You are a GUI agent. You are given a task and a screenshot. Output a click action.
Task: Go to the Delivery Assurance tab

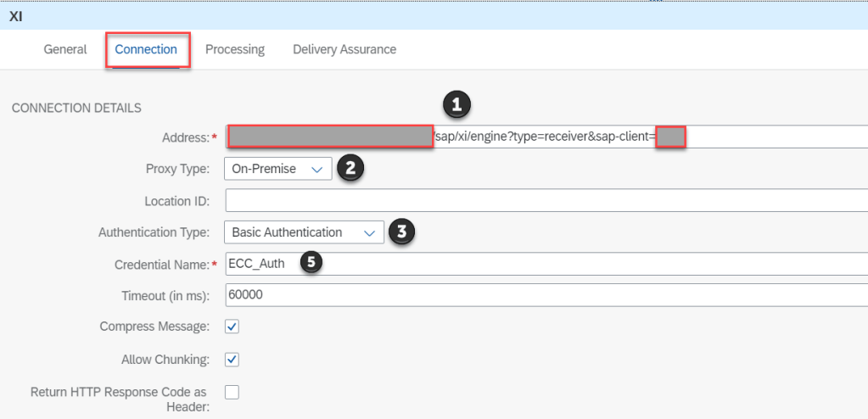tap(344, 49)
